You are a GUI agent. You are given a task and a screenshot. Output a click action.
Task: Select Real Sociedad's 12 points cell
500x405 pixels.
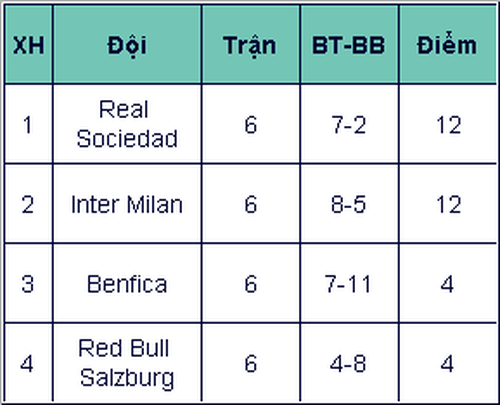(x=448, y=124)
